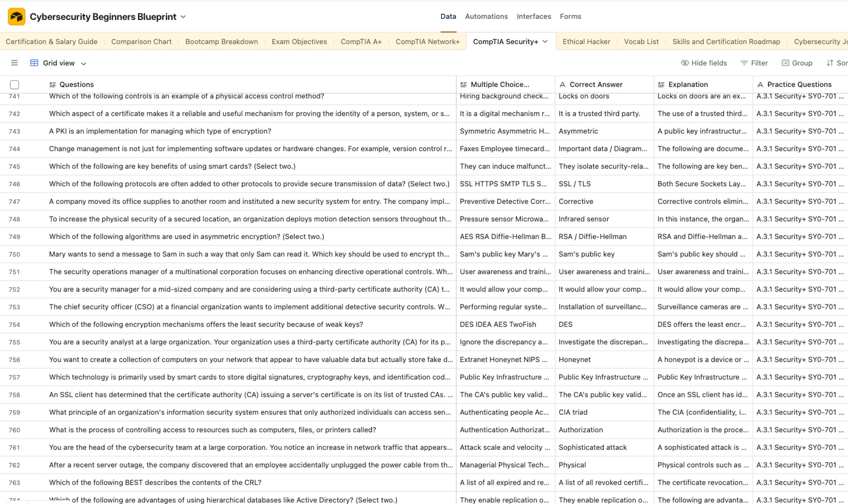Select the 'Authorization' correct answer cell
Viewport: 848px width, 504px height.
tap(604, 430)
